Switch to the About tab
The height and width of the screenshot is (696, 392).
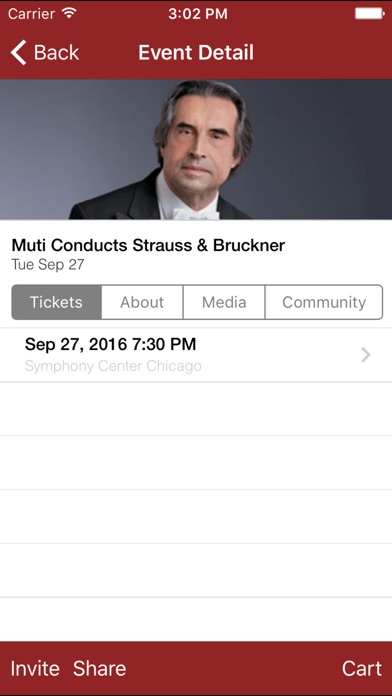point(142,302)
